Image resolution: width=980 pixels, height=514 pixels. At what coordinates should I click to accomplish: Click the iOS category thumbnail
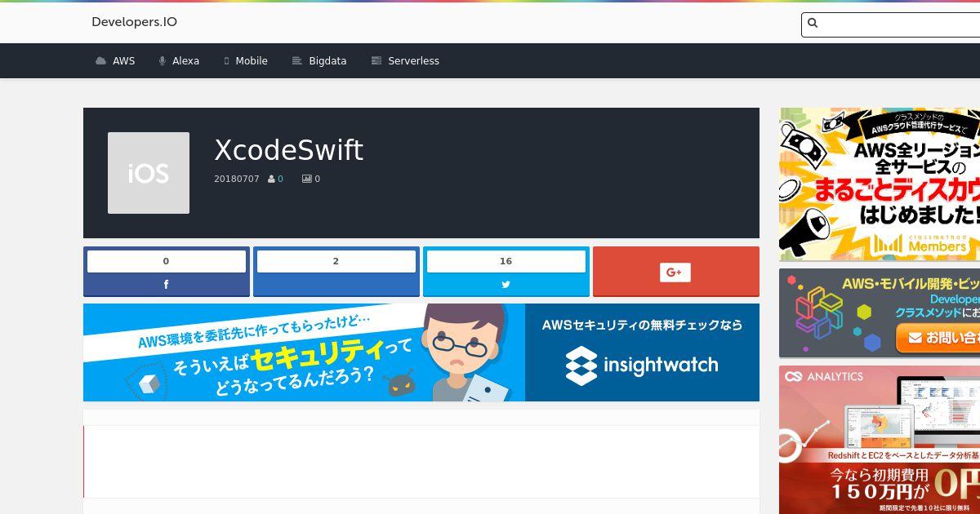pyautogui.click(x=149, y=173)
